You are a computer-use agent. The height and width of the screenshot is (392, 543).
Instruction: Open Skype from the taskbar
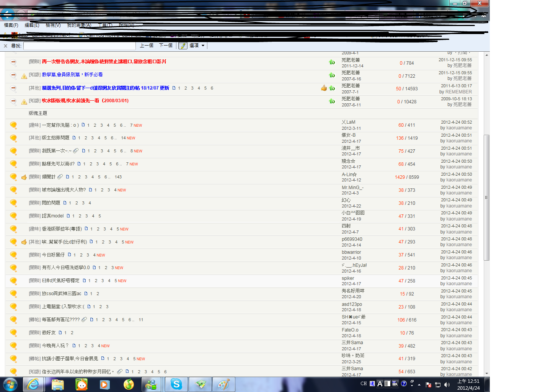(176, 384)
